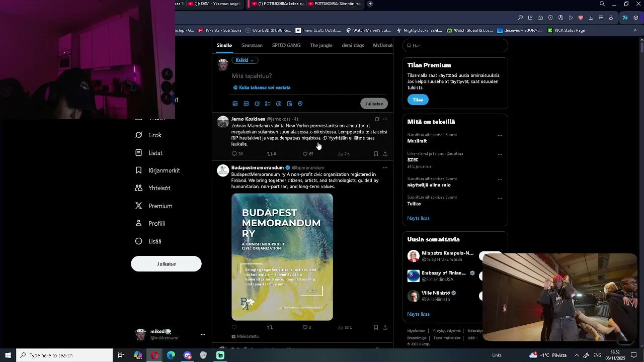The image size is (644, 362).
Task: Open more options on Jarno Koskinen's post
Action: (385, 119)
